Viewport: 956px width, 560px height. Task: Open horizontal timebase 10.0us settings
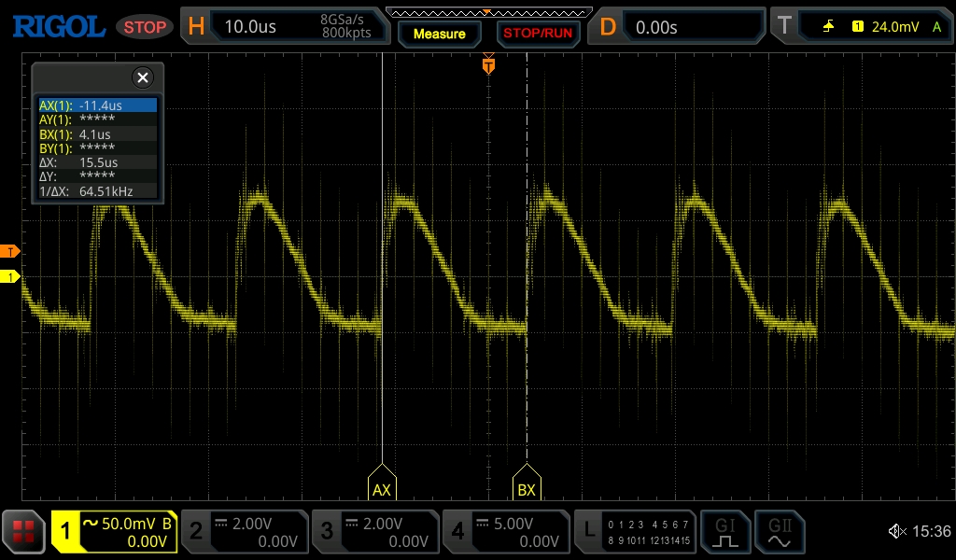click(286, 26)
